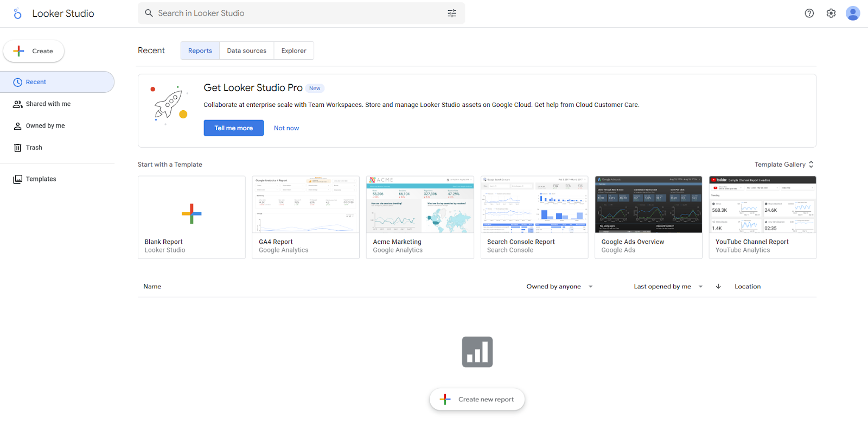The height and width of the screenshot is (448, 868).
Task: Show items Owned by me
Action: click(45, 126)
